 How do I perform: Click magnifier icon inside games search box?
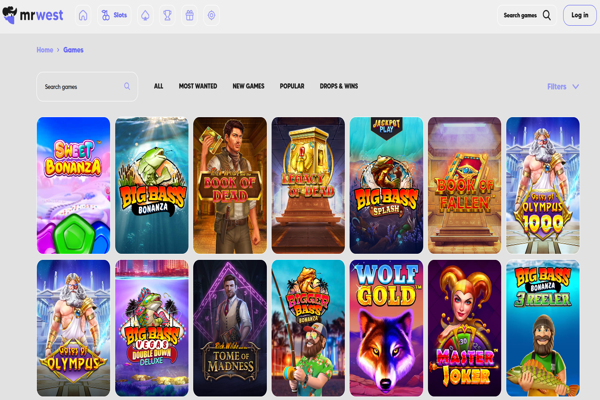pos(127,87)
